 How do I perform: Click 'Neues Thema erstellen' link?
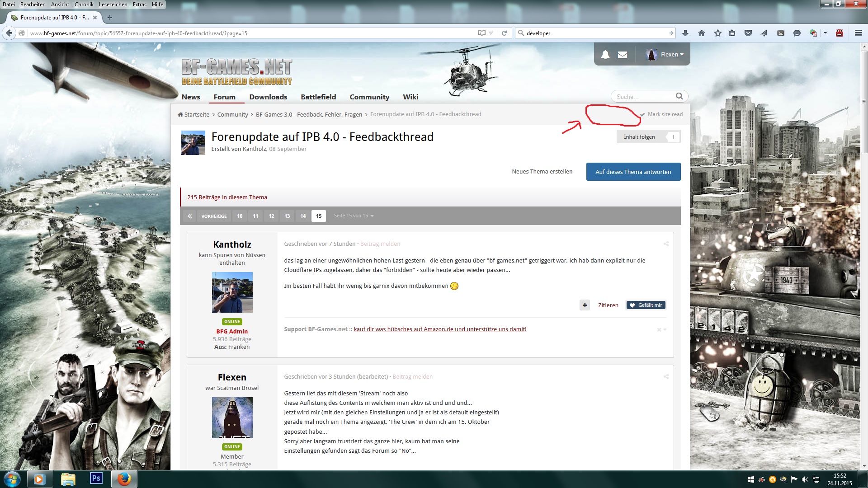[x=542, y=172]
